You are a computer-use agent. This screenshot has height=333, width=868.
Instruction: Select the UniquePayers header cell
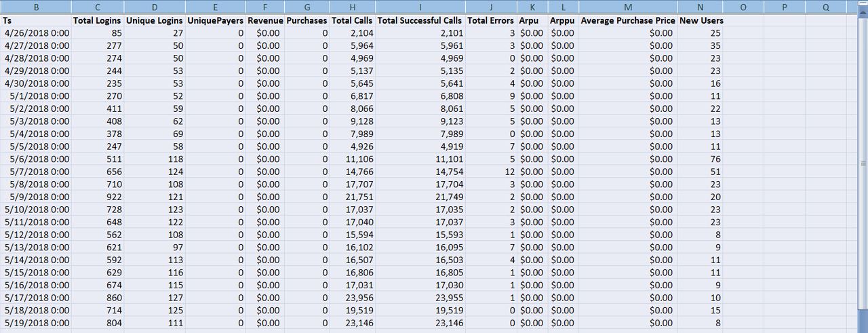[215, 20]
